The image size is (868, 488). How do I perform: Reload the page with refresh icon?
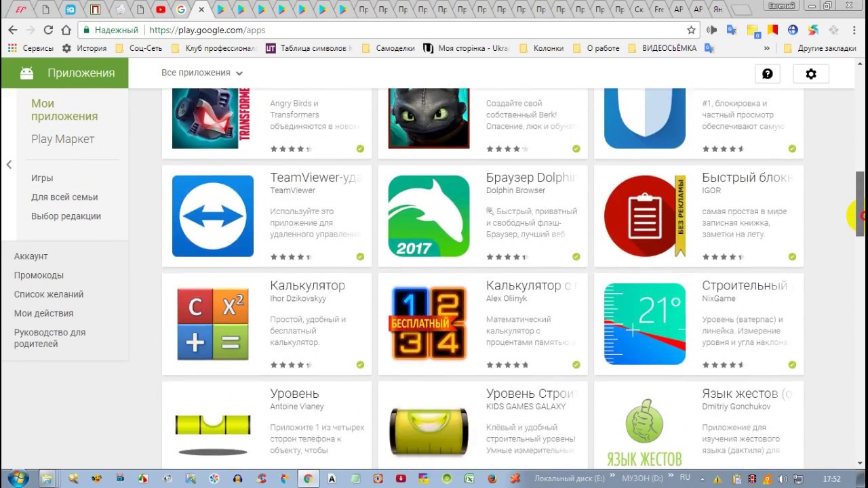click(48, 30)
